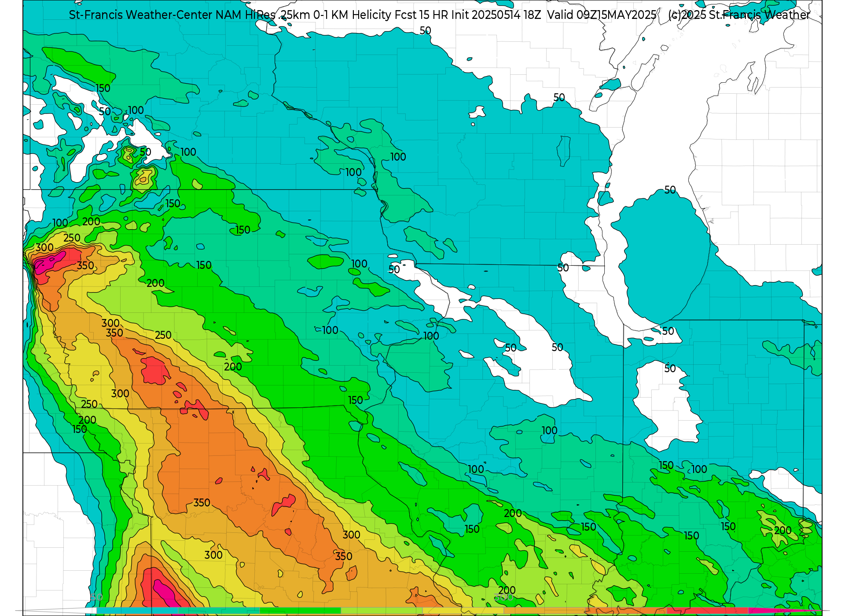845x616 pixels.
Task: Select the cyan segment of the color bar
Action: pos(137,611)
